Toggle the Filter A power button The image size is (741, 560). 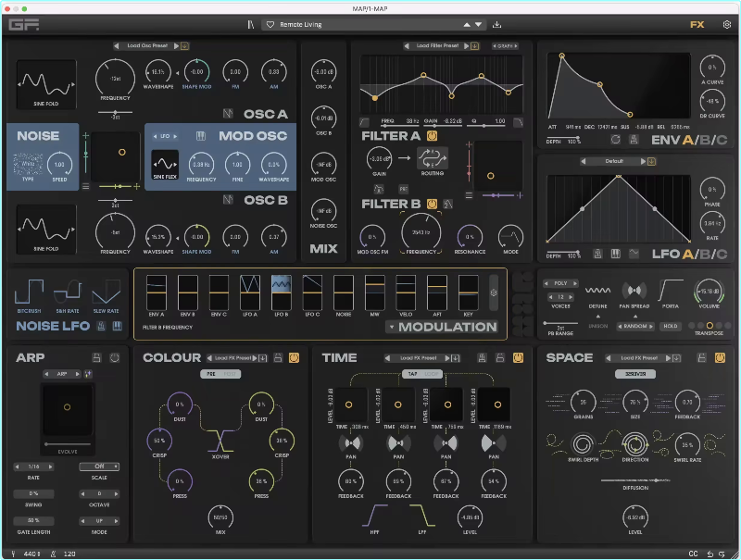pyautogui.click(x=431, y=135)
